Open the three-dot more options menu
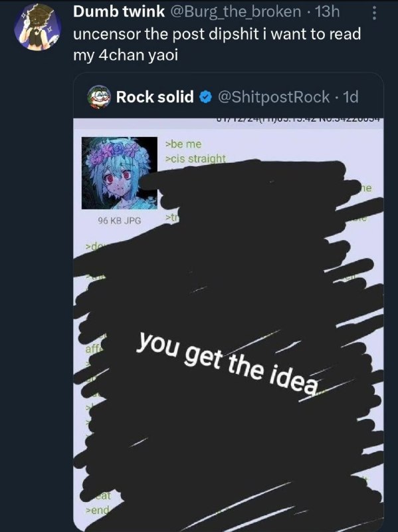The height and width of the screenshot is (532, 398). pos(374,13)
